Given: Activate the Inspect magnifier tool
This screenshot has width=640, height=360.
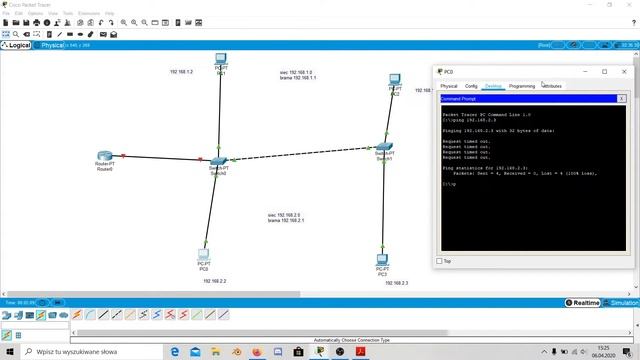Looking at the screenshot, I should [16, 34].
